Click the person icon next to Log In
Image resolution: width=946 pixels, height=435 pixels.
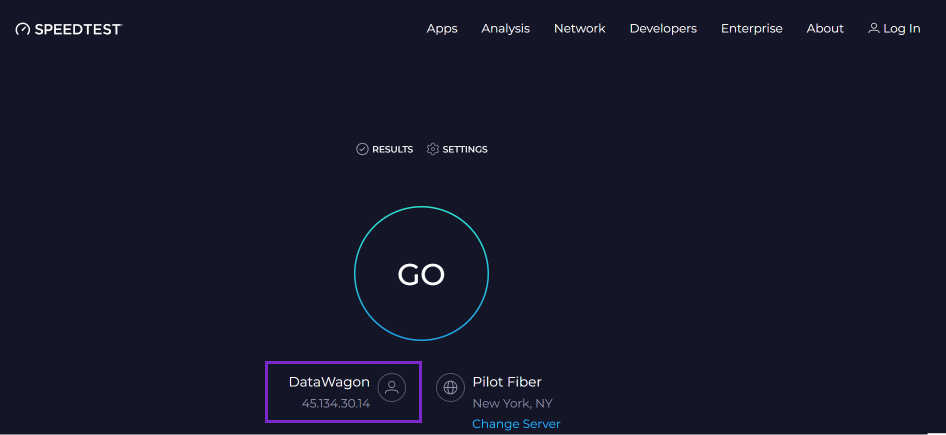874,28
